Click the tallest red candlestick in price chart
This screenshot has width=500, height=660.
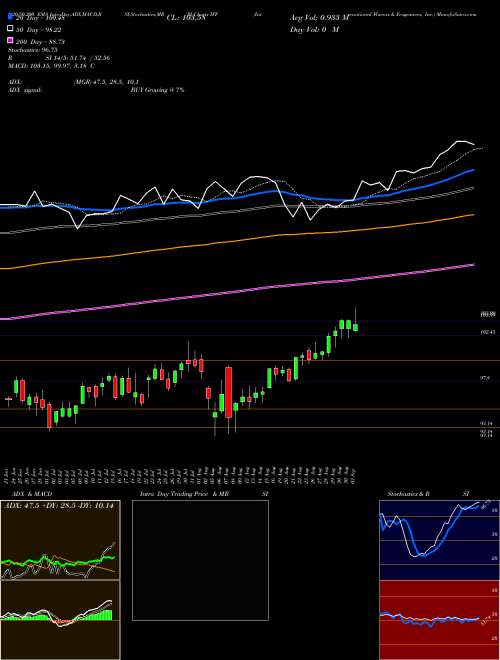click(229, 392)
